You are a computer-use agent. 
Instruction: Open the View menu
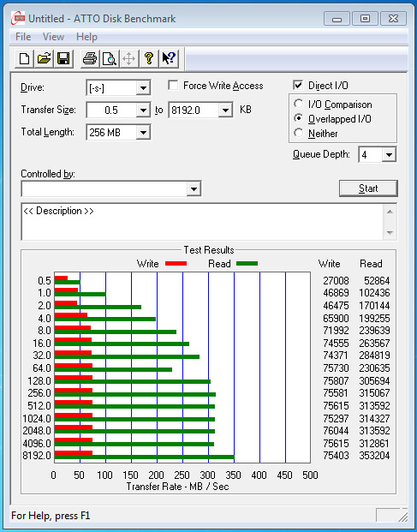pos(53,37)
